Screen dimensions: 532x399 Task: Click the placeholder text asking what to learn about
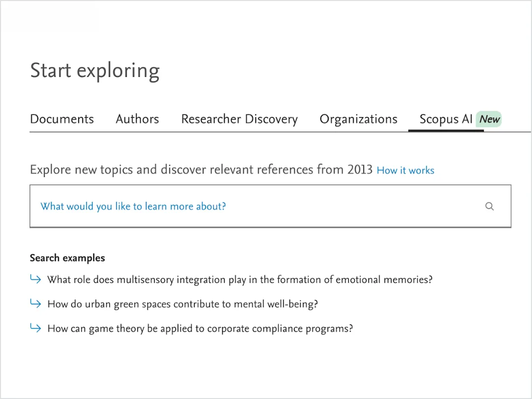pos(133,206)
